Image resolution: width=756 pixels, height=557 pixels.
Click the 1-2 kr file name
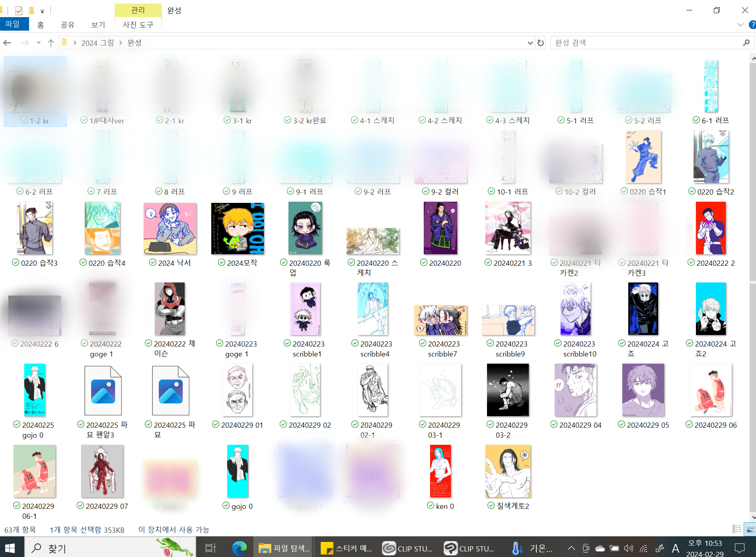coord(39,121)
